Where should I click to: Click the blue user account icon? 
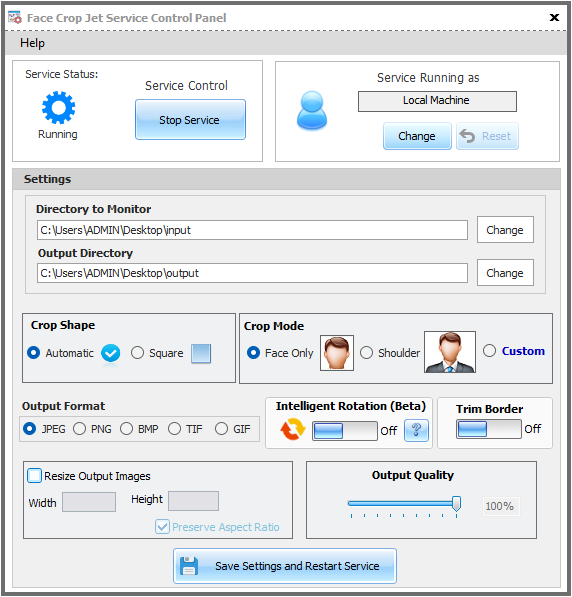point(312,110)
